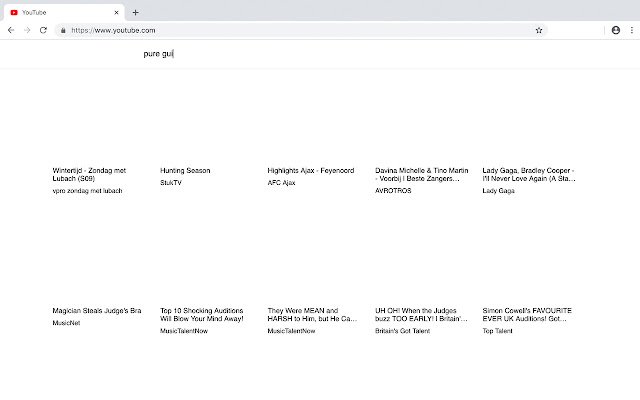Open a new tab with plus button

tap(136, 13)
